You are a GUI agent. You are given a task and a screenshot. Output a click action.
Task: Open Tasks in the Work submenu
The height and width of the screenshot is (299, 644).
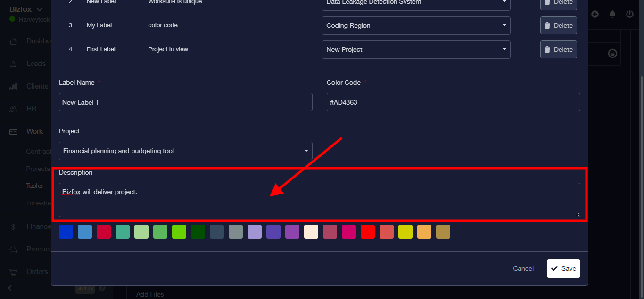point(34,186)
